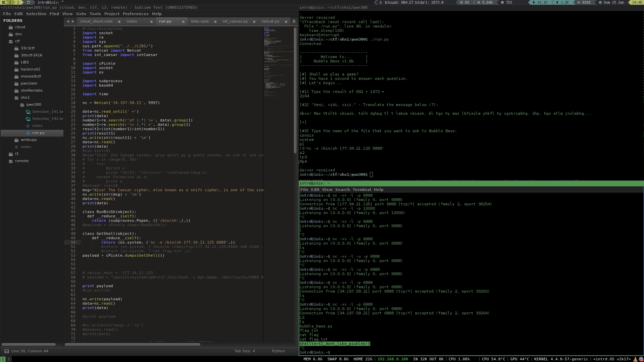Switch to workspace 2 in top bar
The height and width of the screenshot is (362, 644).
tap(18, 2)
